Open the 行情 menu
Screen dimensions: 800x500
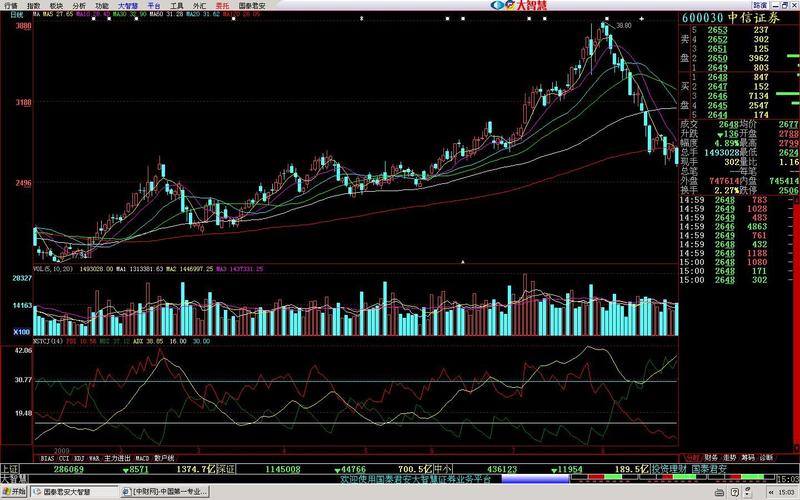pyautogui.click(x=11, y=5)
